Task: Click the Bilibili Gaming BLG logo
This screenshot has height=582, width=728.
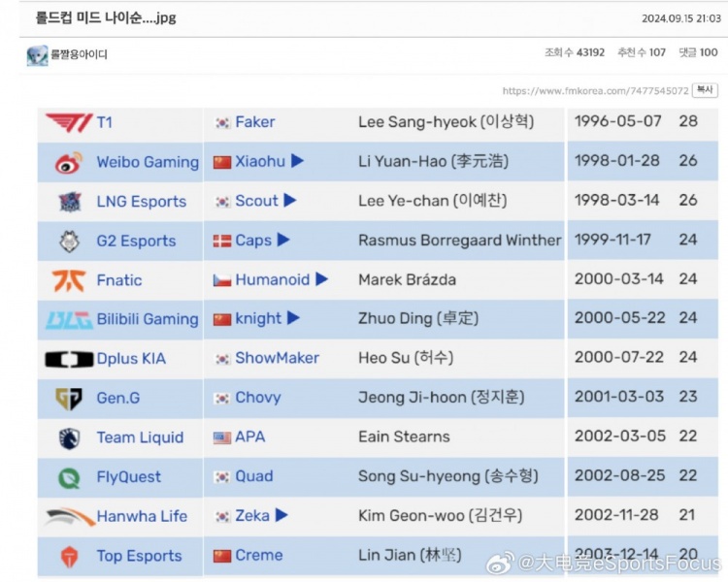Action: [x=69, y=320]
